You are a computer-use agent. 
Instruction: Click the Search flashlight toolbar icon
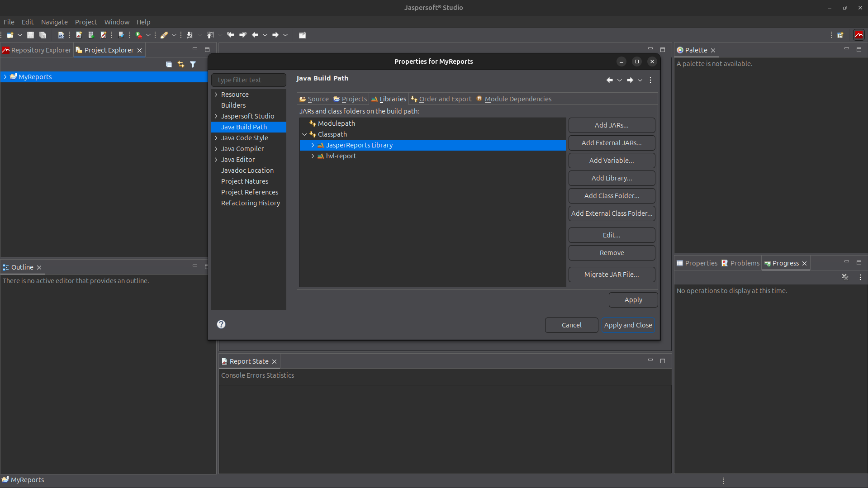(x=164, y=35)
